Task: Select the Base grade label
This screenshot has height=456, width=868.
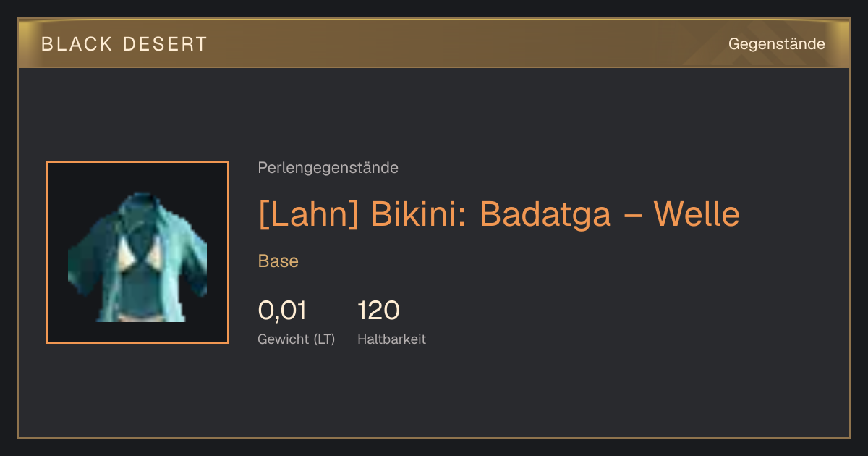Action: [278, 261]
